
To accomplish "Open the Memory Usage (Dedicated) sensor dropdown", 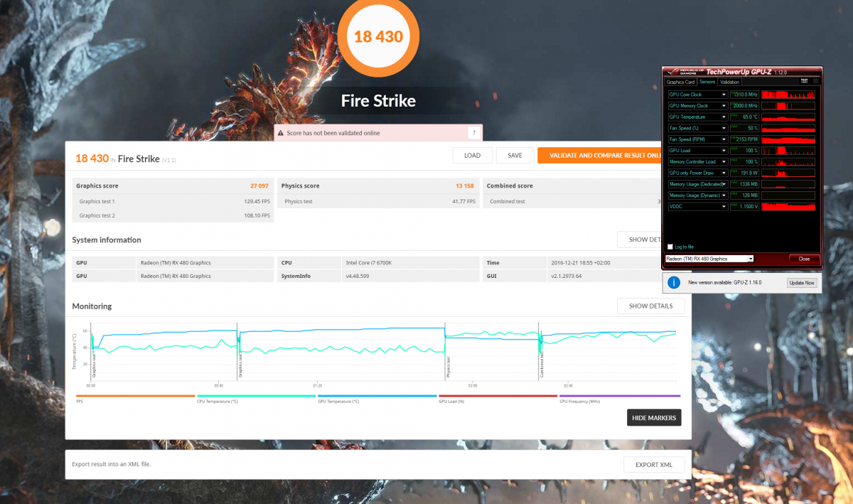I will (724, 184).
